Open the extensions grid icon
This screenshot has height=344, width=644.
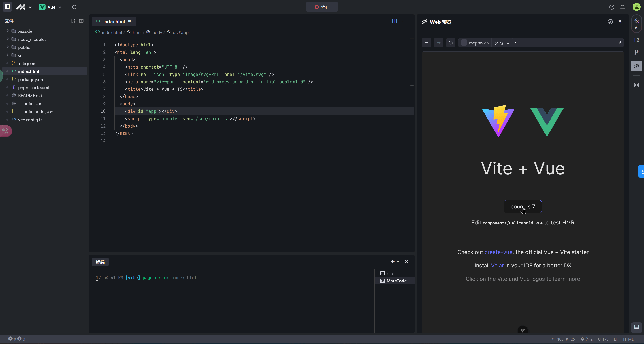636,85
